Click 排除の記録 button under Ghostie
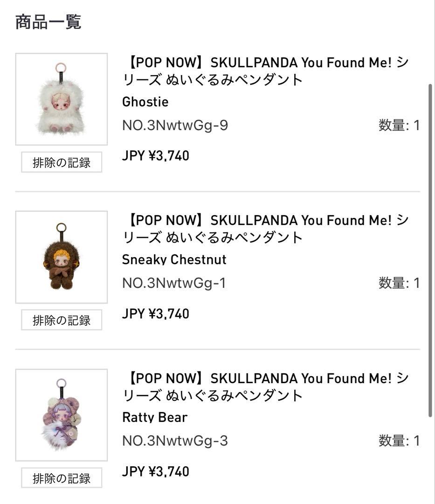This screenshot has width=435, height=504. (x=62, y=163)
